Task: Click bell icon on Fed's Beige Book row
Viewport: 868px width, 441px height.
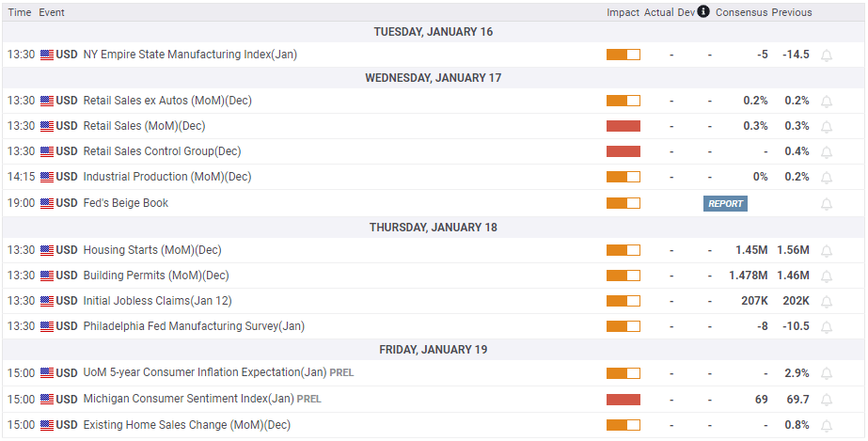Action: click(x=827, y=204)
